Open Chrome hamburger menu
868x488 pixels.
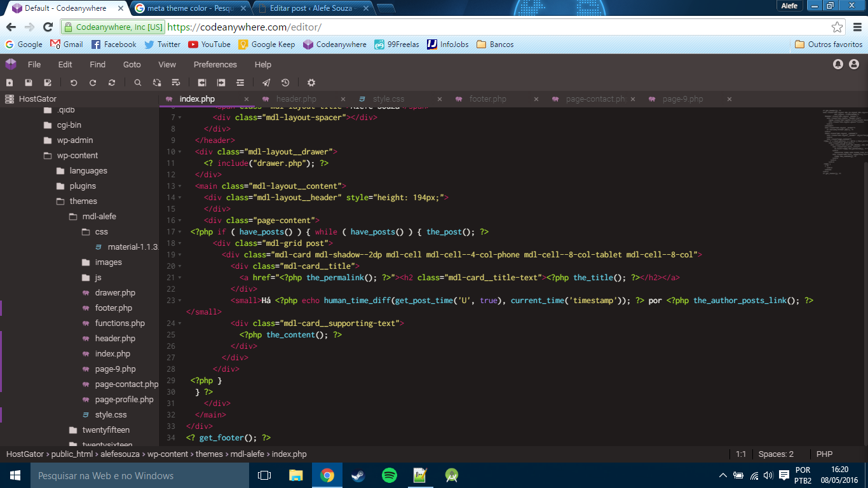click(856, 27)
